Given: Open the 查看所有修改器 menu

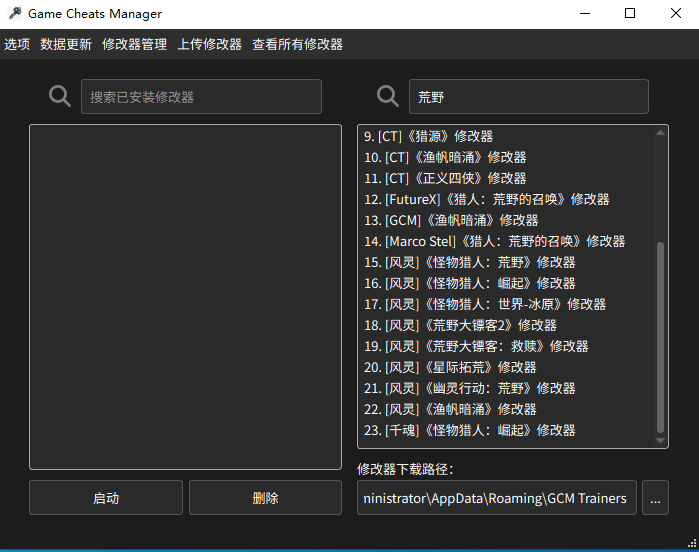Looking at the screenshot, I should [x=297, y=44].
